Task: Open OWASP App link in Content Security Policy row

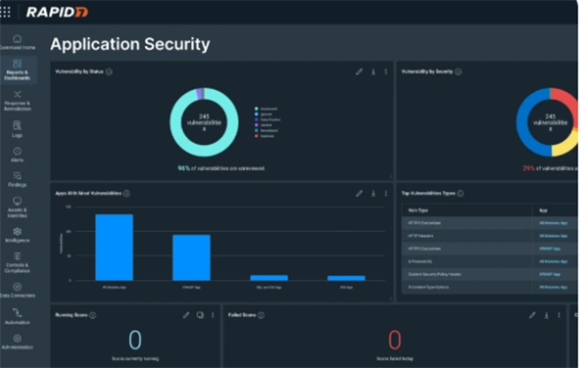Action: point(550,274)
